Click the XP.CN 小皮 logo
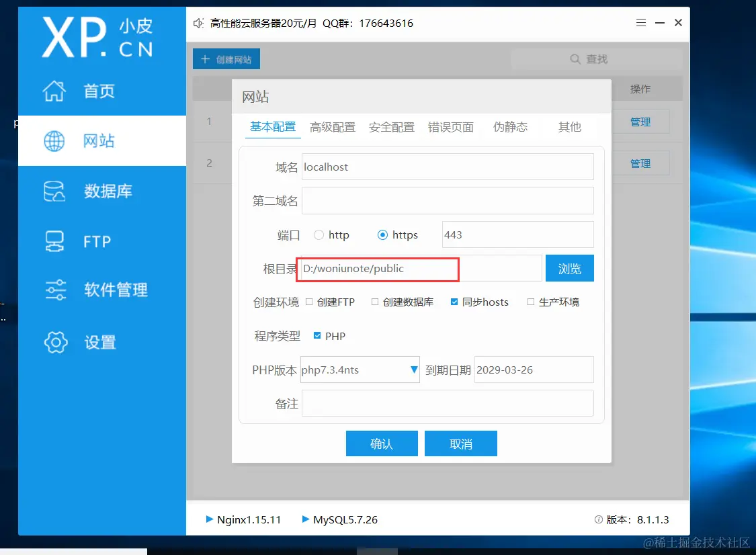Viewport: 756px width, 555px height. tap(98, 37)
